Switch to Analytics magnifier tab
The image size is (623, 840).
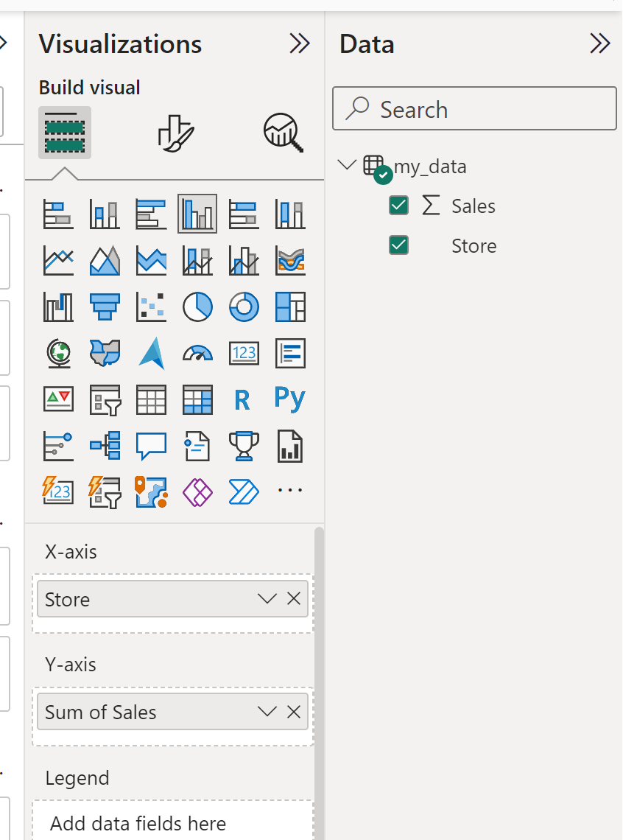pyautogui.click(x=283, y=133)
